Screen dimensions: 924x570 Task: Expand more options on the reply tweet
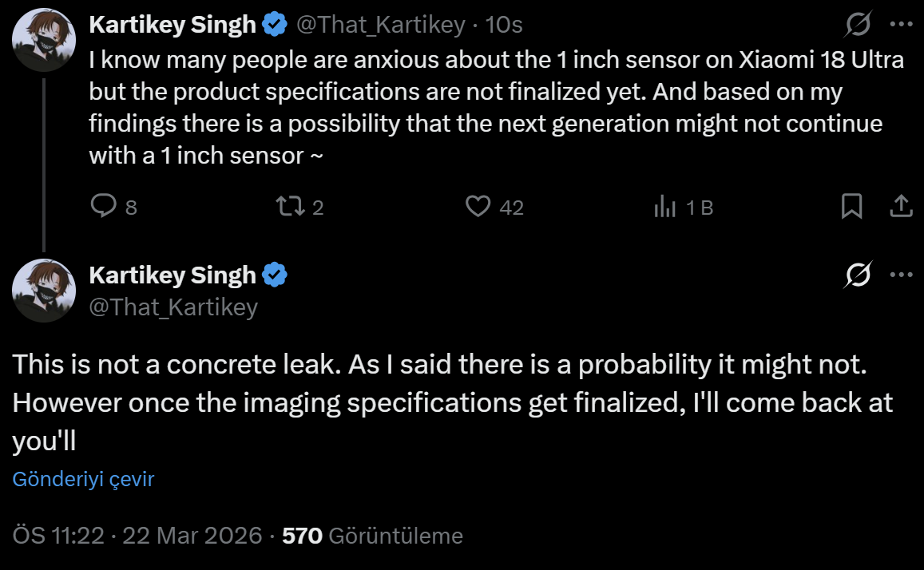901,275
